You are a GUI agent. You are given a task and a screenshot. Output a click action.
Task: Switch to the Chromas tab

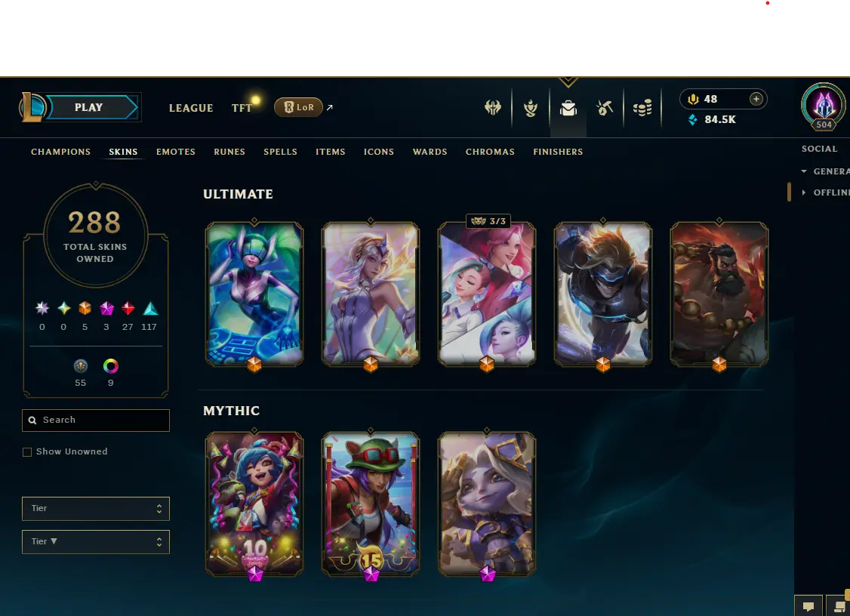pos(490,152)
